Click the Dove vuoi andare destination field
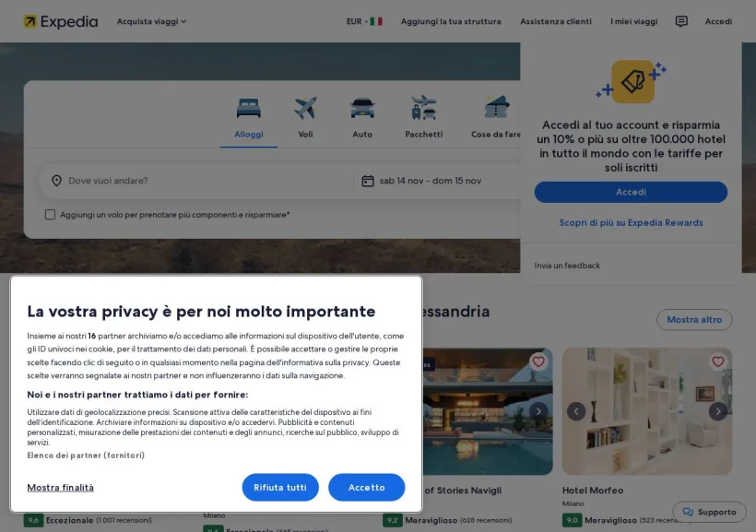 click(x=196, y=181)
